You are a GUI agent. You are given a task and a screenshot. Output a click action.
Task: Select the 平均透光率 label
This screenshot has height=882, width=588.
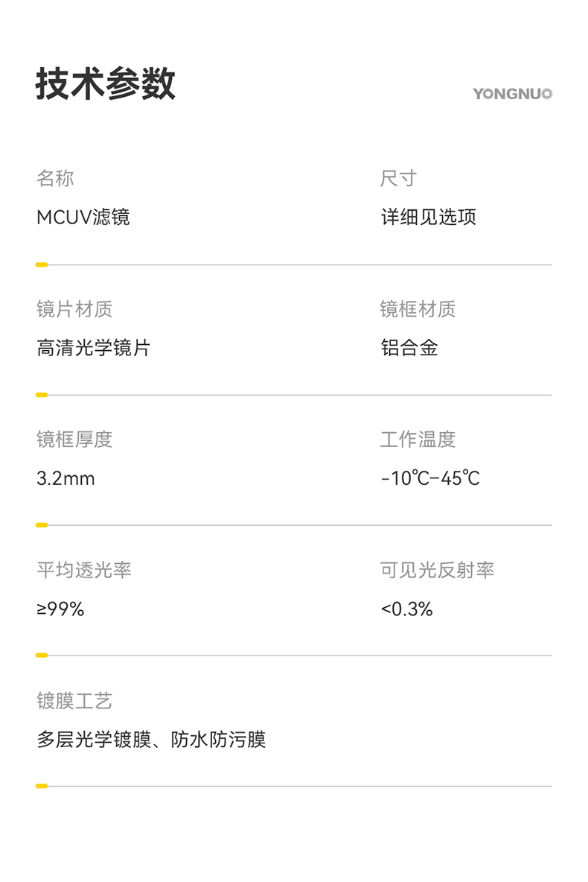[84, 571]
